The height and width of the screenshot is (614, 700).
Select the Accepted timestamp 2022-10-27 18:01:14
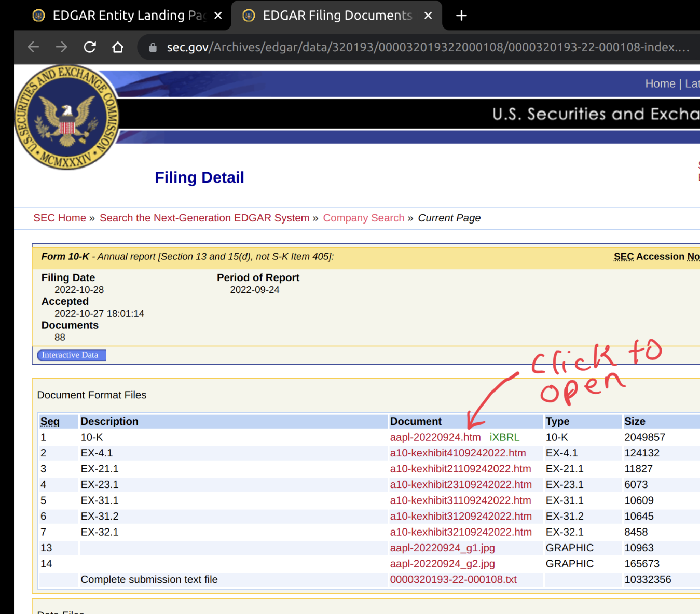point(99,314)
